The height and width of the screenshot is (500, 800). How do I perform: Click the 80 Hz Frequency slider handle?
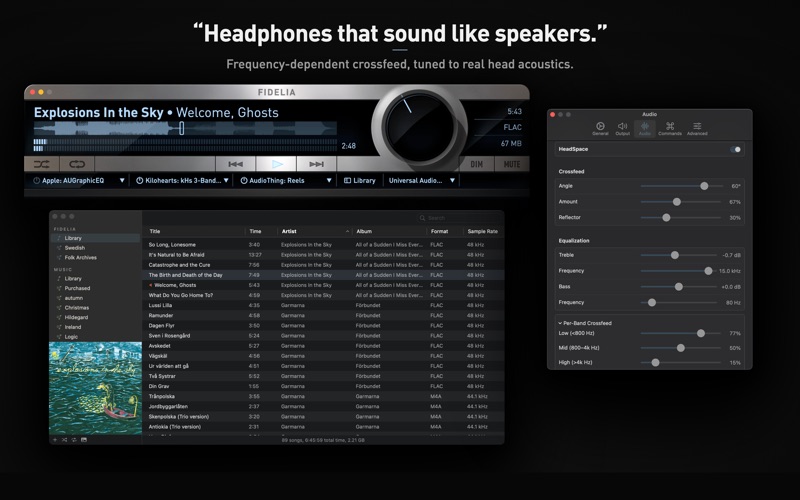(652, 303)
